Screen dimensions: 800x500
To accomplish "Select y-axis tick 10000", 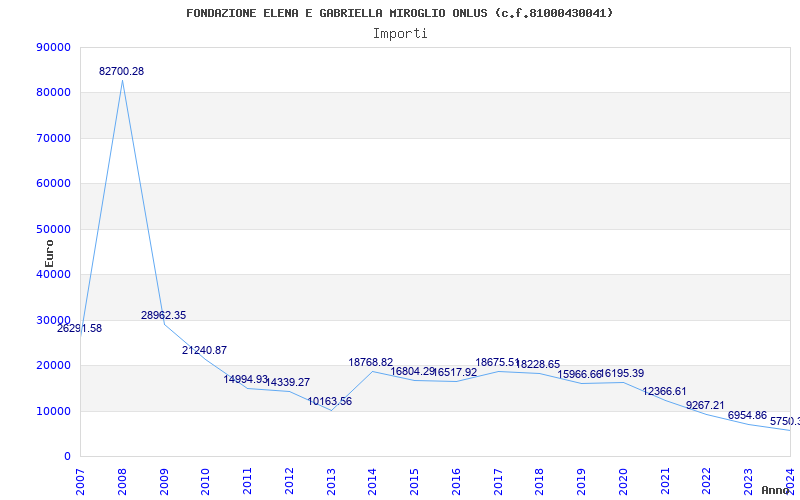I will [54, 411].
